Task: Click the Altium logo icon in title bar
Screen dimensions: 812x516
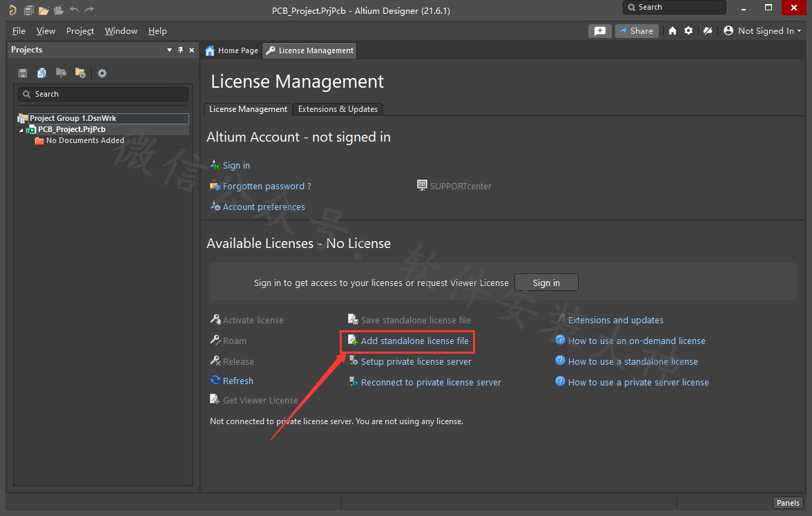Action: (12, 10)
